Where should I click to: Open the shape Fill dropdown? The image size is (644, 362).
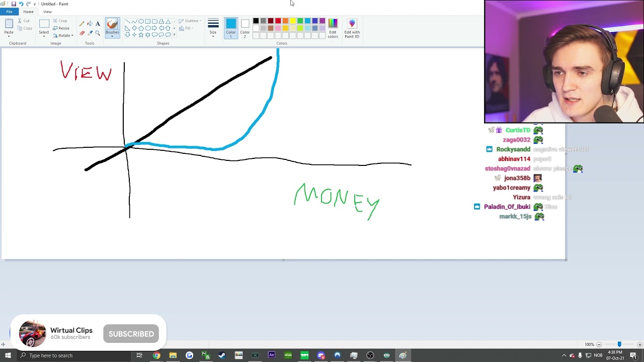pos(186,28)
